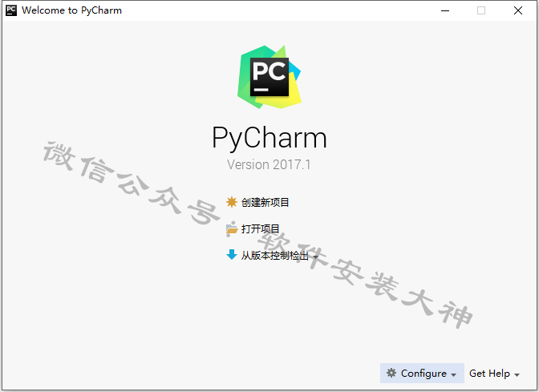Open a project via the 打开项目 link
The width and height of the screenshot is (539, 392).
pos(260,228)
